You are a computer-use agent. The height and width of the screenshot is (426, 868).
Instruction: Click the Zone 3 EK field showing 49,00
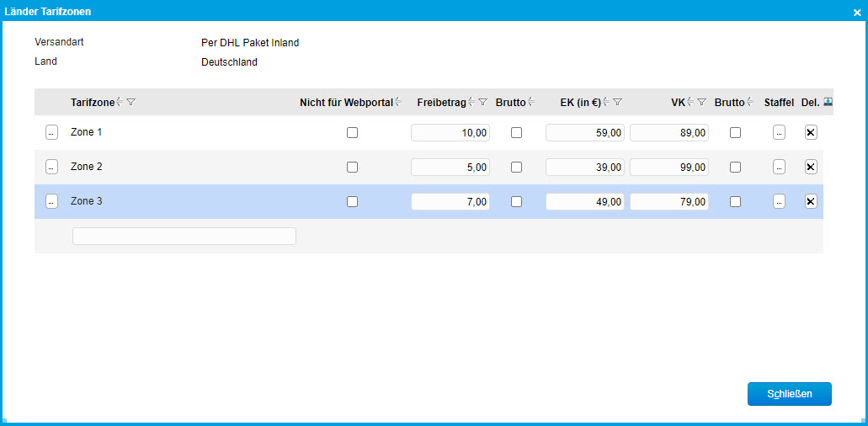click(585, 202)
